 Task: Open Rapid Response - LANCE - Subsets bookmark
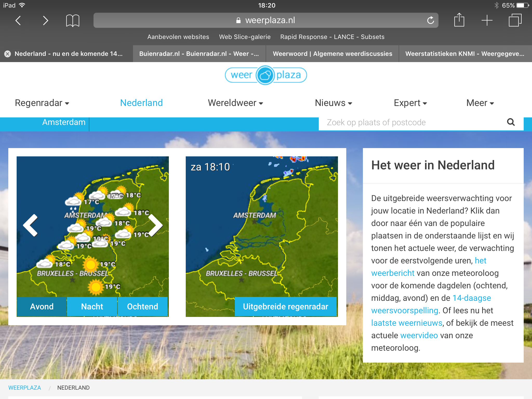332,37
